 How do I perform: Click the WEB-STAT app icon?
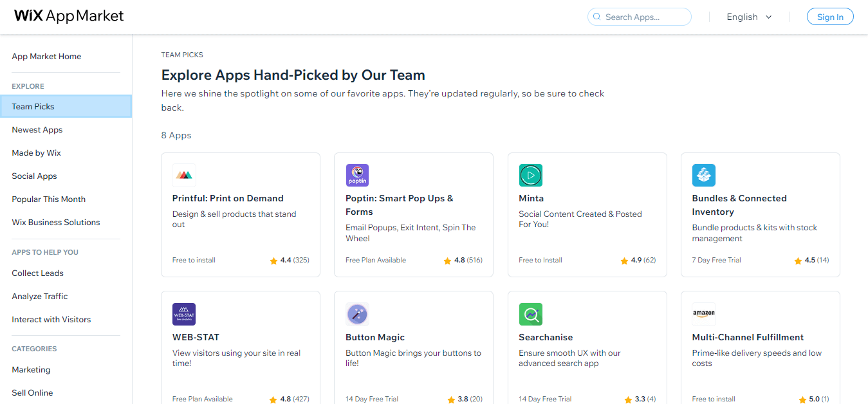point(184,314)
